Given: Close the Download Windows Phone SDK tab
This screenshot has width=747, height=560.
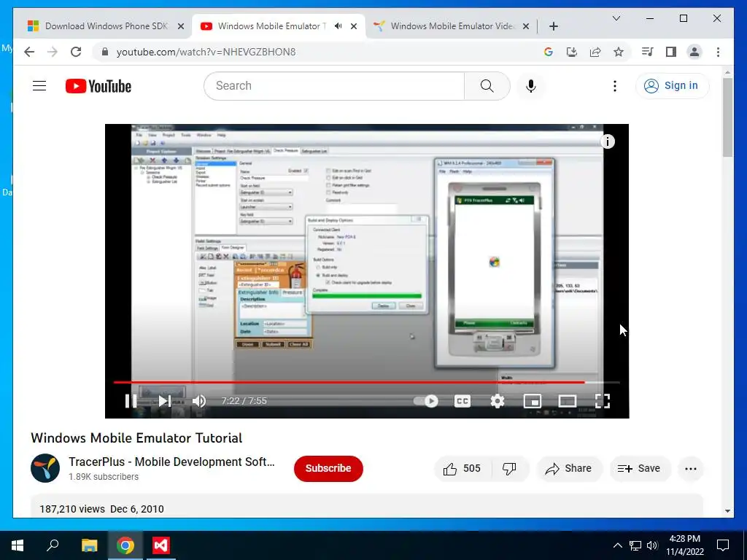Looking at the screenshot, I should (x=181, y=26).
